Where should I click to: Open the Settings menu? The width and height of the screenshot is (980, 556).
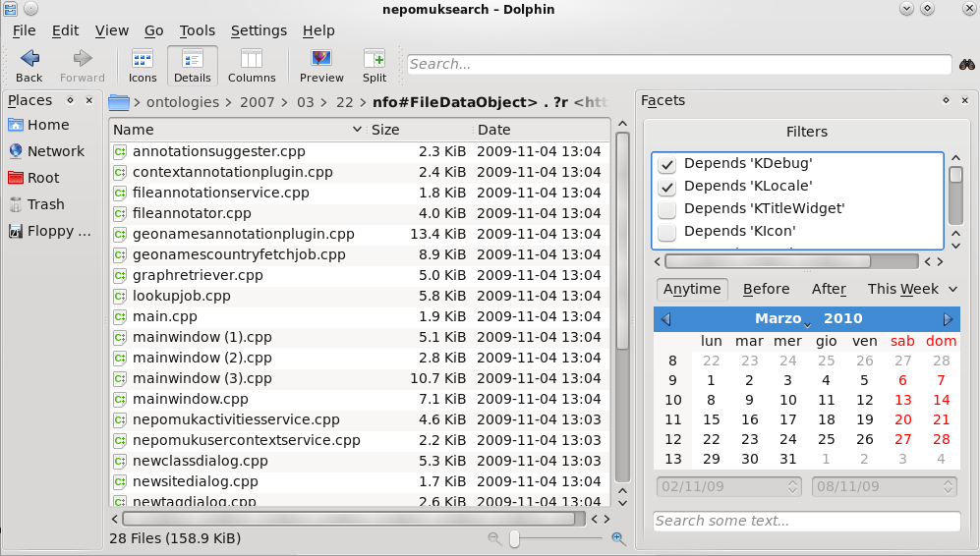[x=259, y=30]
